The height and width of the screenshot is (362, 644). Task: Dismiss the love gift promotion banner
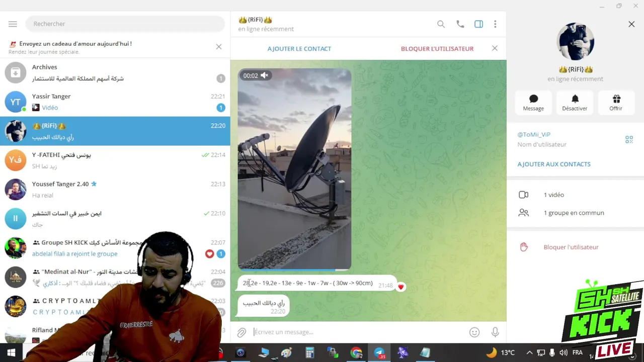pos(218,47)
